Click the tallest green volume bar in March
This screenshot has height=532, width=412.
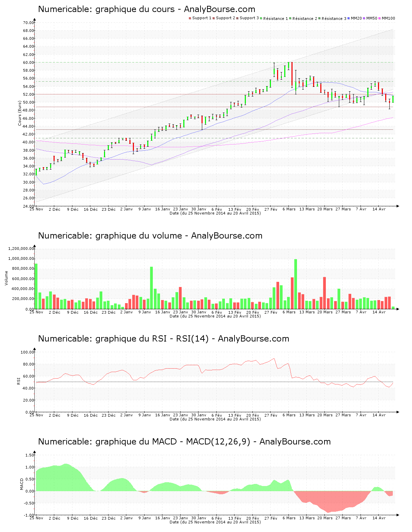pyautogui.click(x=296, y=284)
